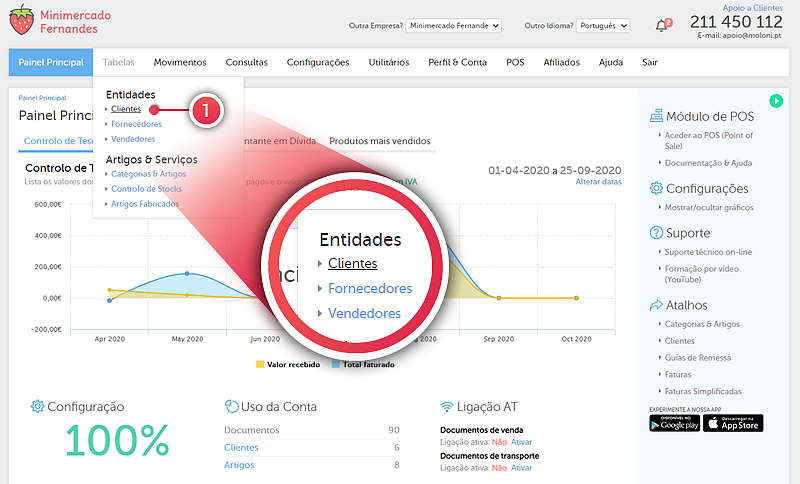
Task: Open the App Store download badge
Action: [733, 423]
